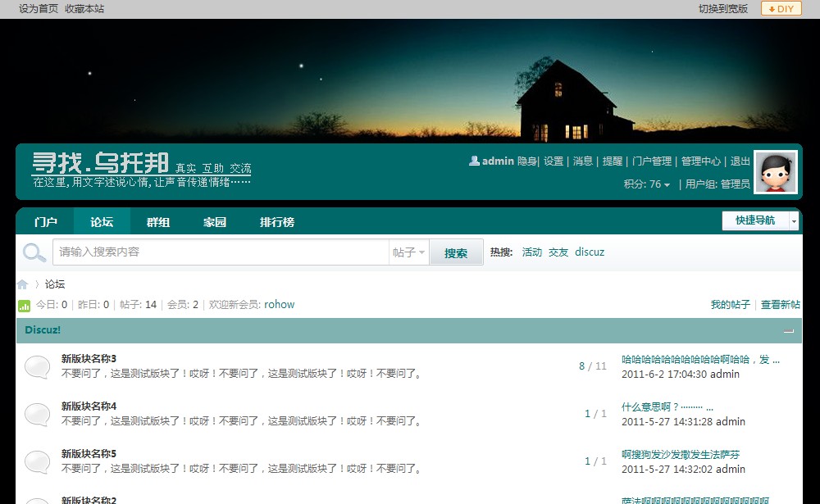Click the 8 / 11 post count
This screenshot has height=504, width=820.
tap(593, 366)
